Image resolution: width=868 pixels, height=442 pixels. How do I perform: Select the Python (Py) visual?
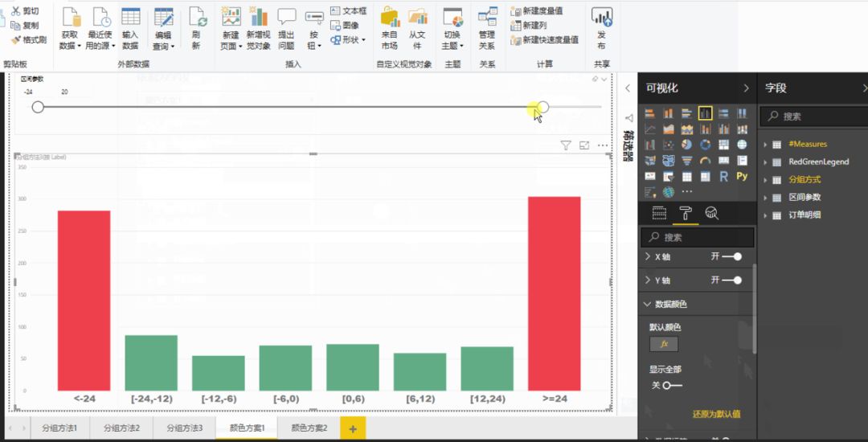pyautogui.click(x=742, y=177)
